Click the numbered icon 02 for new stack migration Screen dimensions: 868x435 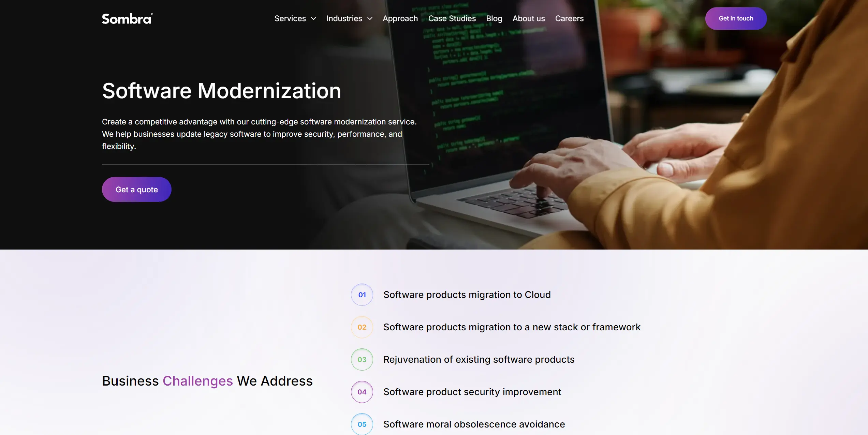point(362,327)
